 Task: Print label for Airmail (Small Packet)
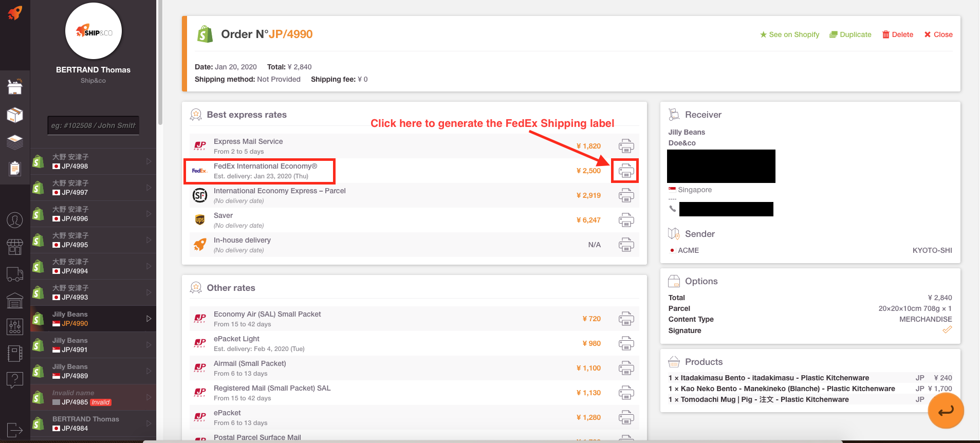[626, 368]
